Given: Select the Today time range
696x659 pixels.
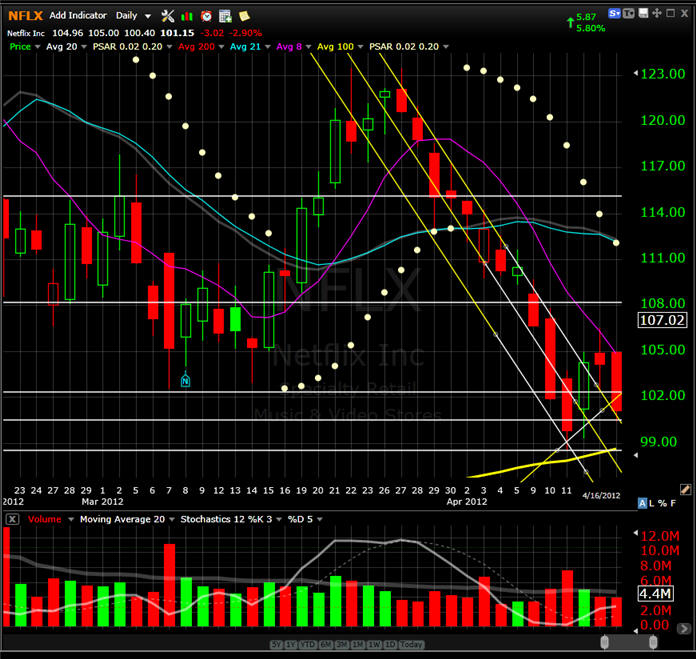Looking at the screenshot, I should 411,644.
